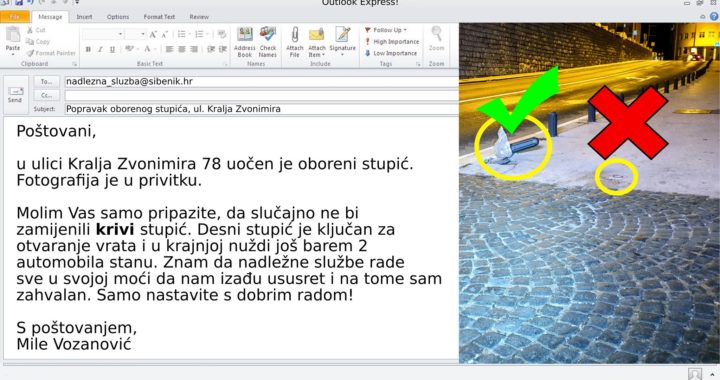Screen dimensions: 720x380
Task: Open the font size dropdown
Action: 136,34
